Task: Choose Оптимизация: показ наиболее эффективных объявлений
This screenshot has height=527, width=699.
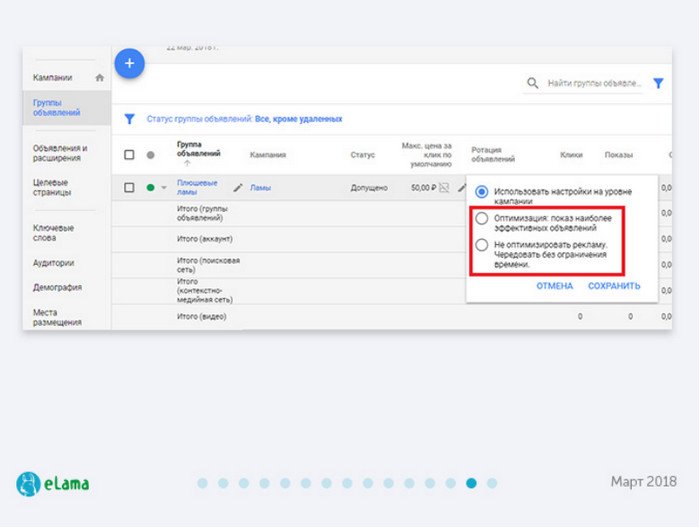Action: 482,219
